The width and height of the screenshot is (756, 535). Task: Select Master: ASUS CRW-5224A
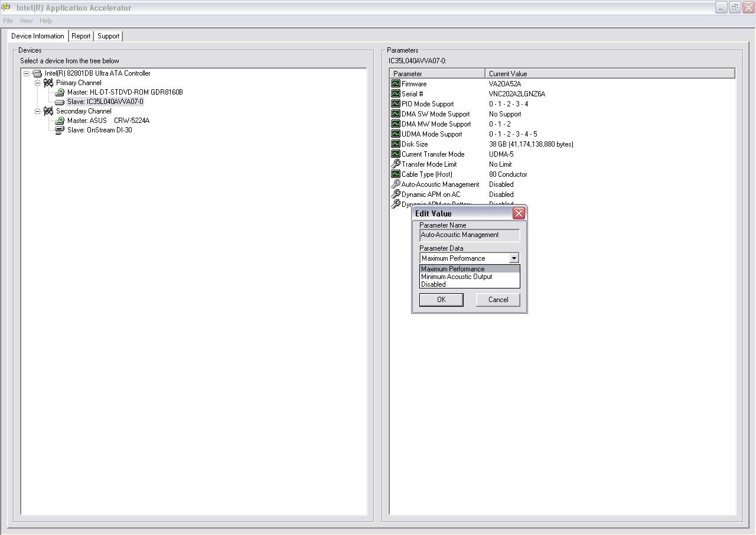point(109,121)
